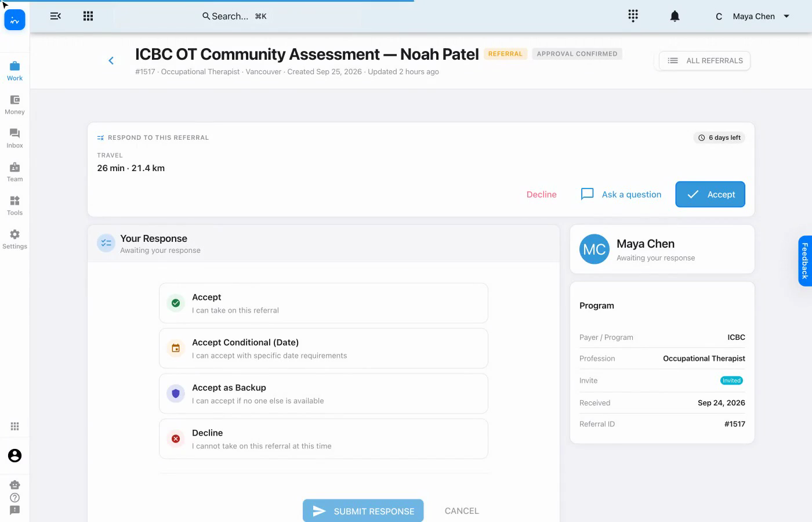Click the APPROVAL CONFIRMED badge

click(x=577, y=54)
